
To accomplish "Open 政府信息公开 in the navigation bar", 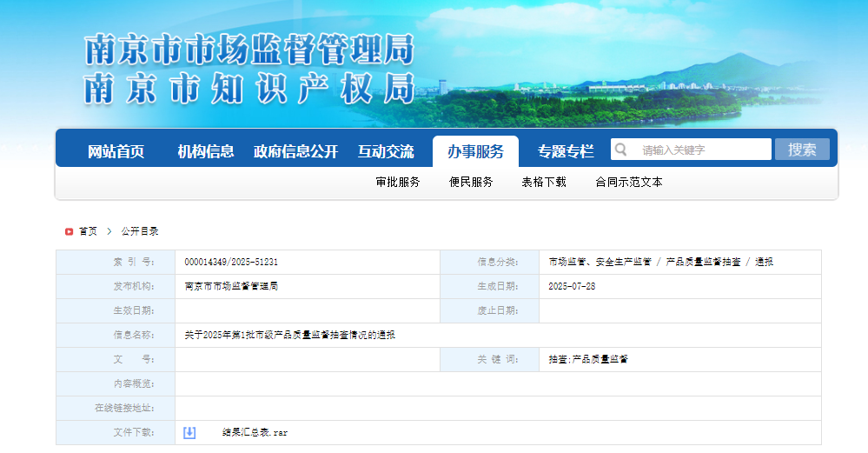I will pyautogui.click(x=295, y=151).
